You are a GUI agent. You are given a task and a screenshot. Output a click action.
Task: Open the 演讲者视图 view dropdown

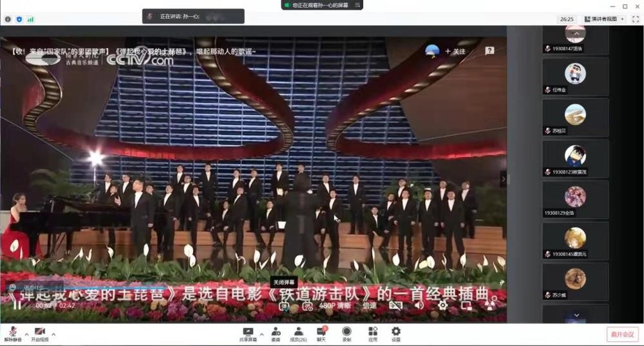point(605,19)
